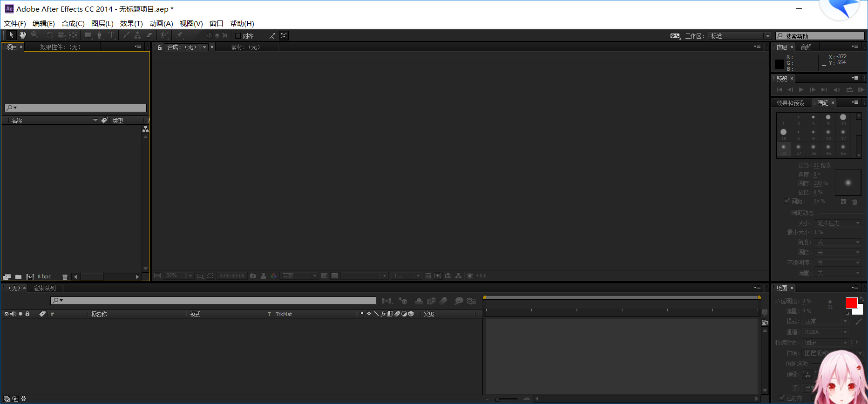
Task: Toggle transparency grid in viewer
Action: [334, 276]
